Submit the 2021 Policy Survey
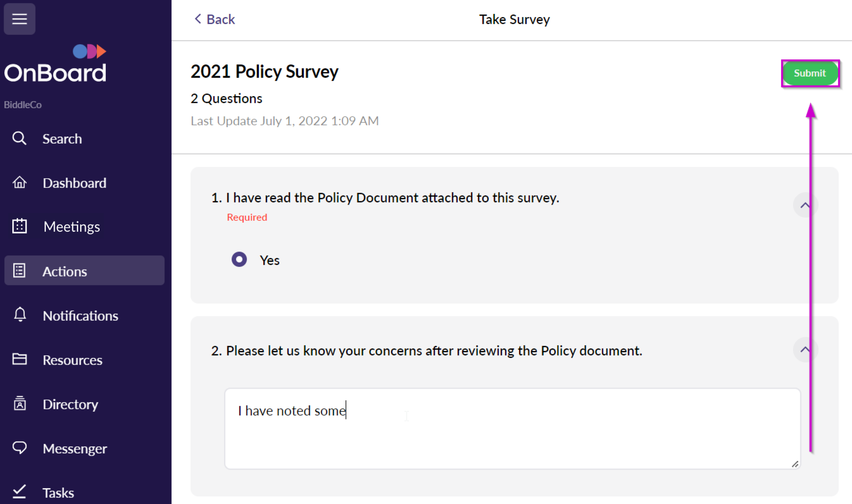The height and width of the screenshot is (504, 852). click(x=810, y=73)
